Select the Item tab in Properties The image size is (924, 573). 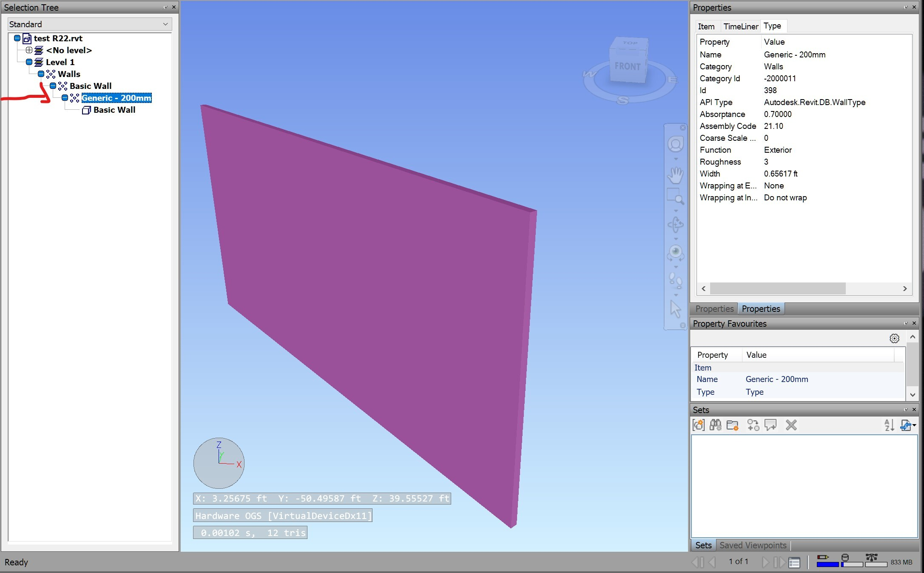(706, 26)
